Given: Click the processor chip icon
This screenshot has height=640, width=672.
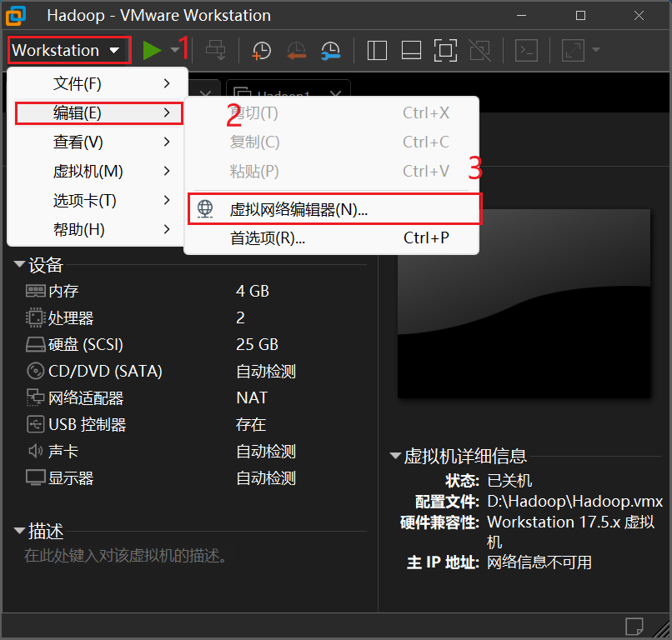Looking at the screenshot, I should [36, 317].
